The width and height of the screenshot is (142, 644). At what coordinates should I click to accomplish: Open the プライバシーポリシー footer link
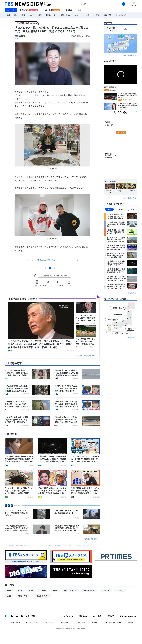tap(33, 623)
